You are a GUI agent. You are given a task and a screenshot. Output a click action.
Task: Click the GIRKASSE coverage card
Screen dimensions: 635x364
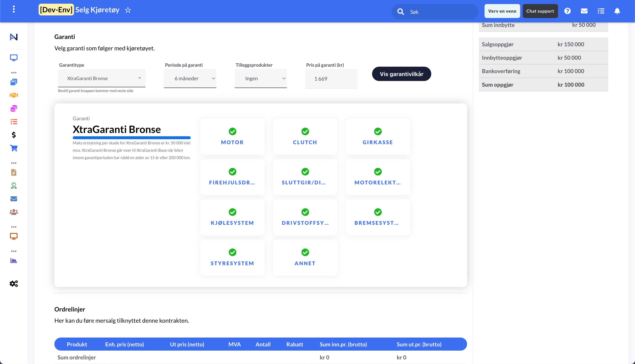(x=378, y=136)
